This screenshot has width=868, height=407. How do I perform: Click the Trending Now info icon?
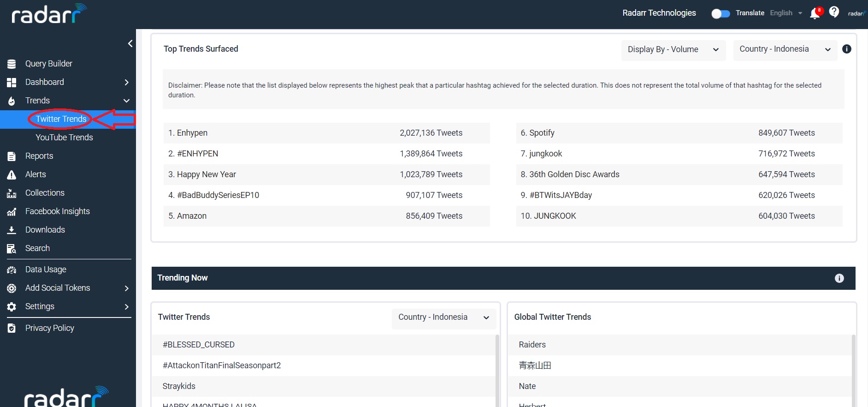tap(839, 278)
